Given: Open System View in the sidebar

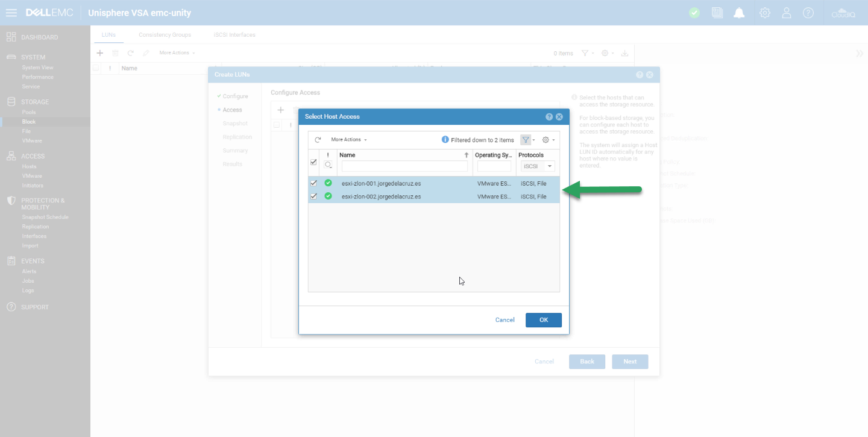Looking at the screenshot, I should (x=38, y=68).
